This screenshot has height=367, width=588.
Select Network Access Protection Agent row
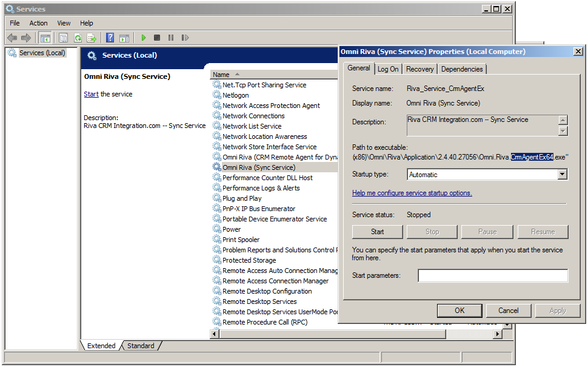(x=274, y=106)
